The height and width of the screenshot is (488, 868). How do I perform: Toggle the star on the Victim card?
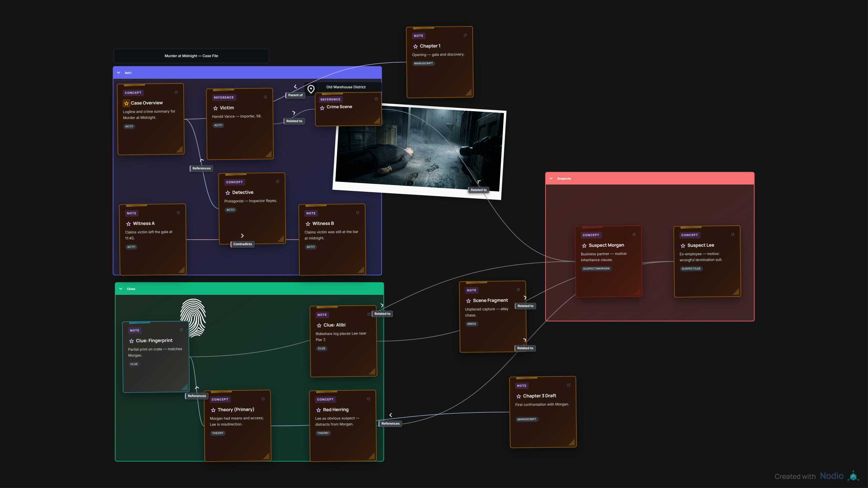tap(215, 108)
